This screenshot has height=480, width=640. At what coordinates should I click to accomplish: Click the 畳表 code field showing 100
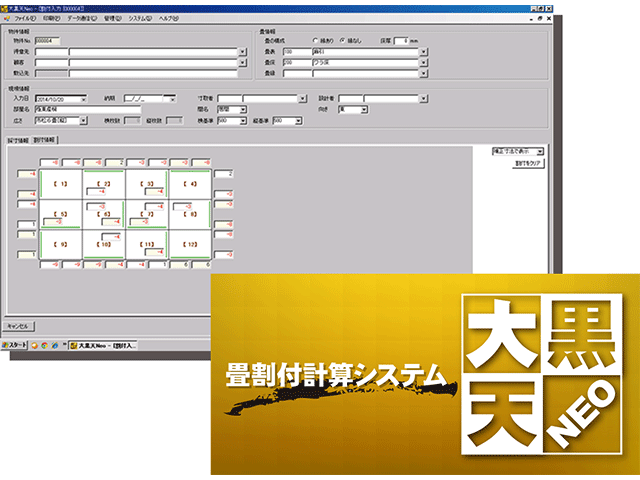(x=297, y=52)
